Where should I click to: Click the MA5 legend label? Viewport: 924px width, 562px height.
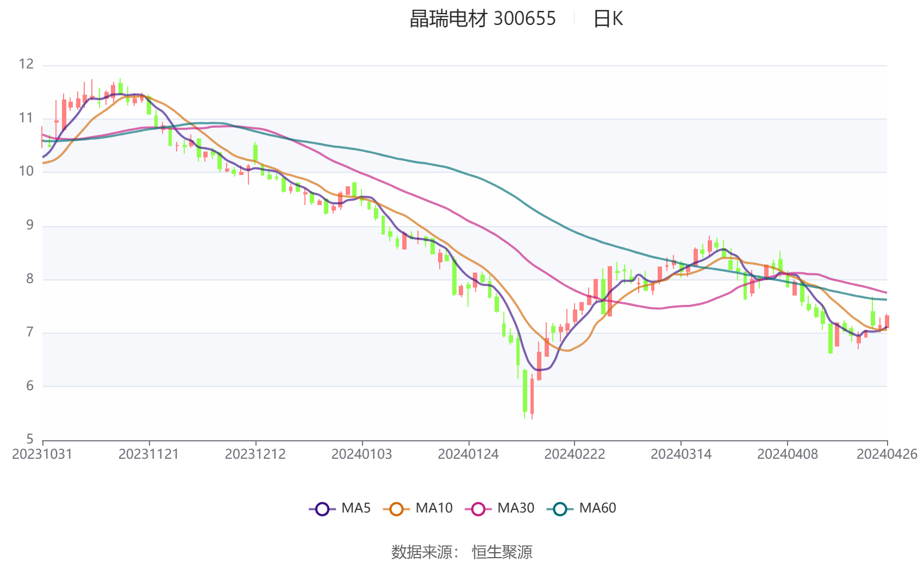[x=356, y=508]
